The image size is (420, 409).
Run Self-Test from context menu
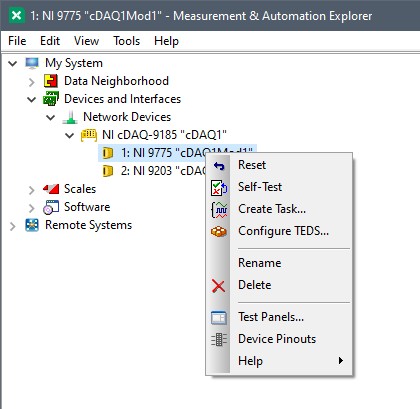click(279, 187)
